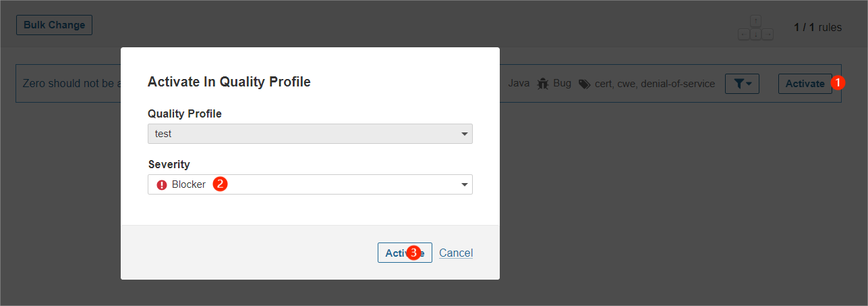868x306 pixels.
Task: Open the Quality Profile dropdown showing test
Action: coord(310,134)
